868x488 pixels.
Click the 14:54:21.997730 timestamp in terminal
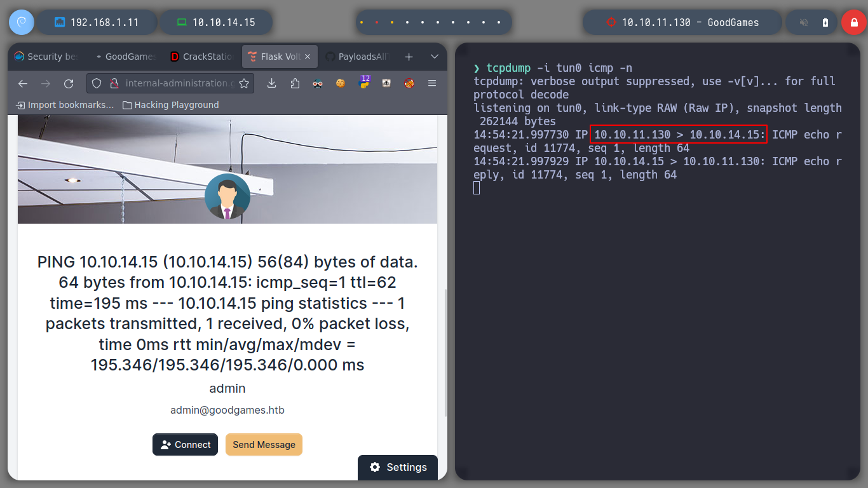tap(521, 135)
